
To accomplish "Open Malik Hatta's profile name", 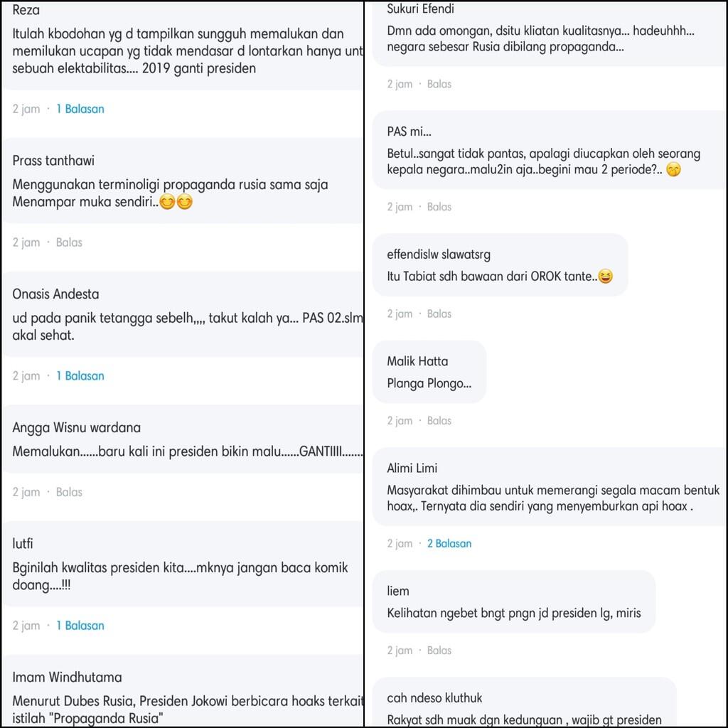I will click(x=417, y=361).
